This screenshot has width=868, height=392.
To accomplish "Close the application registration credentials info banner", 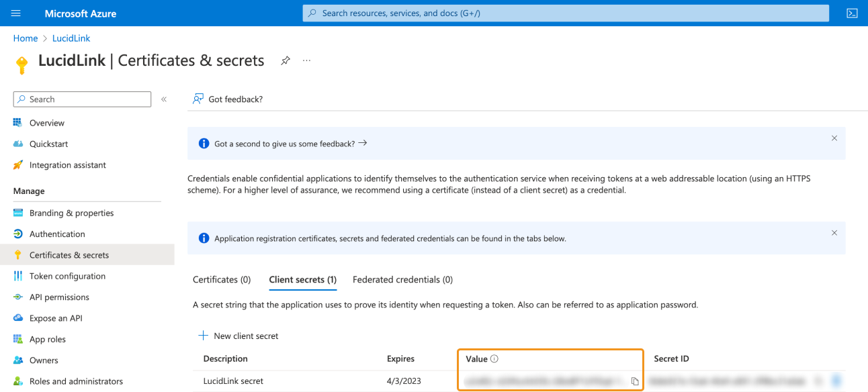I will (834, 233).
